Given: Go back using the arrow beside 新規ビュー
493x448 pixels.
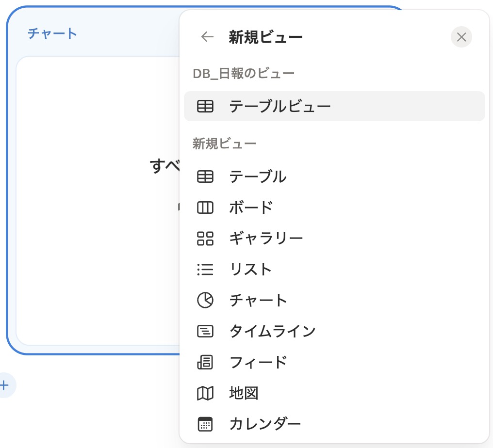Looking at the screenshot, I should 207,37.
